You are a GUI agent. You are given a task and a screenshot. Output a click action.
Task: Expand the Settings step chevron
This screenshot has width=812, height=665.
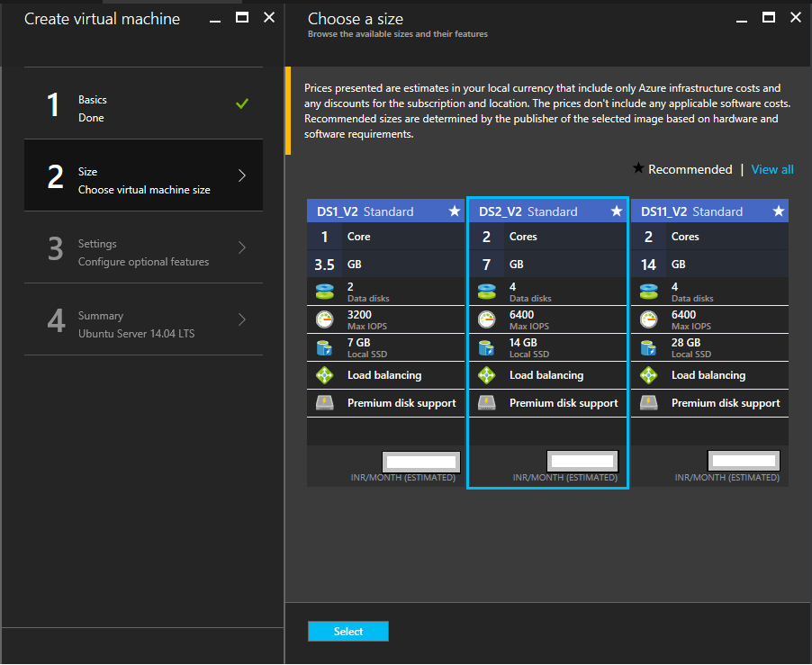pyautogui.click(x=242, y=247)
